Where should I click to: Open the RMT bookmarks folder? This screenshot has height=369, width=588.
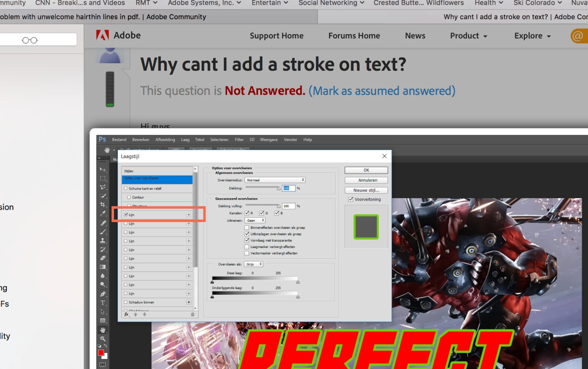(x=146, y=3)
